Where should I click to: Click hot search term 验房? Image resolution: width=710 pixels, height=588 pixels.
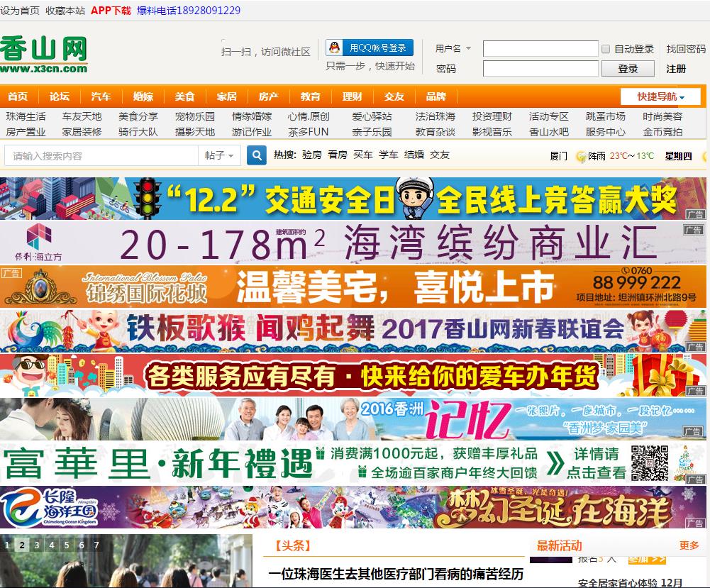point(312,155)
